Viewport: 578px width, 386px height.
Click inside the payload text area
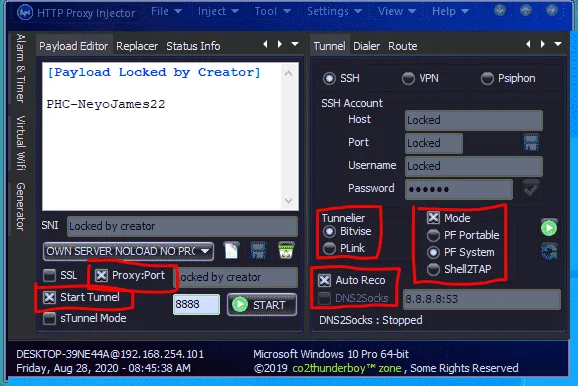pos(161,136)
